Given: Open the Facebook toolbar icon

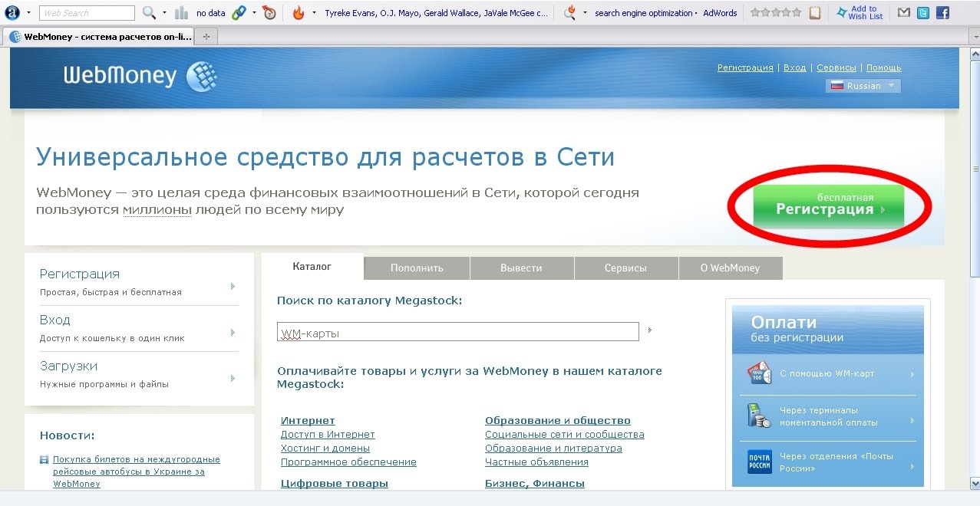Looking at the screenshot, I should (942, 13).
